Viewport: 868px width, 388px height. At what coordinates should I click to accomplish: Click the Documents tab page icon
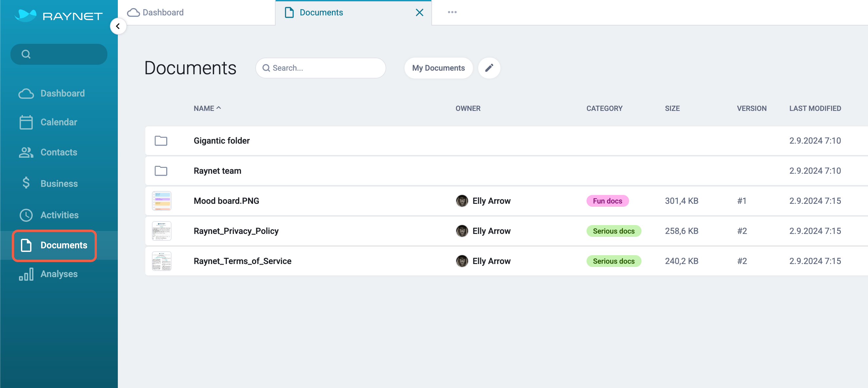coord(289,12)
